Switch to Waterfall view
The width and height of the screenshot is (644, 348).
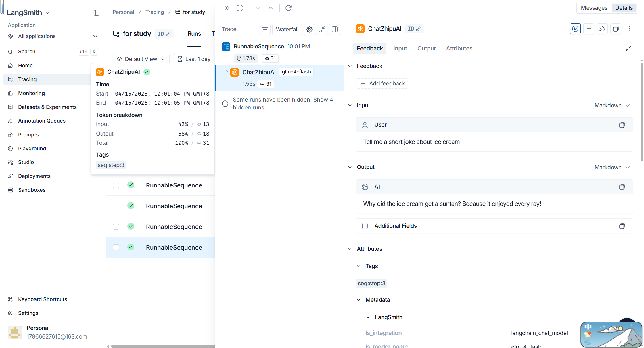tap(287, 29)
